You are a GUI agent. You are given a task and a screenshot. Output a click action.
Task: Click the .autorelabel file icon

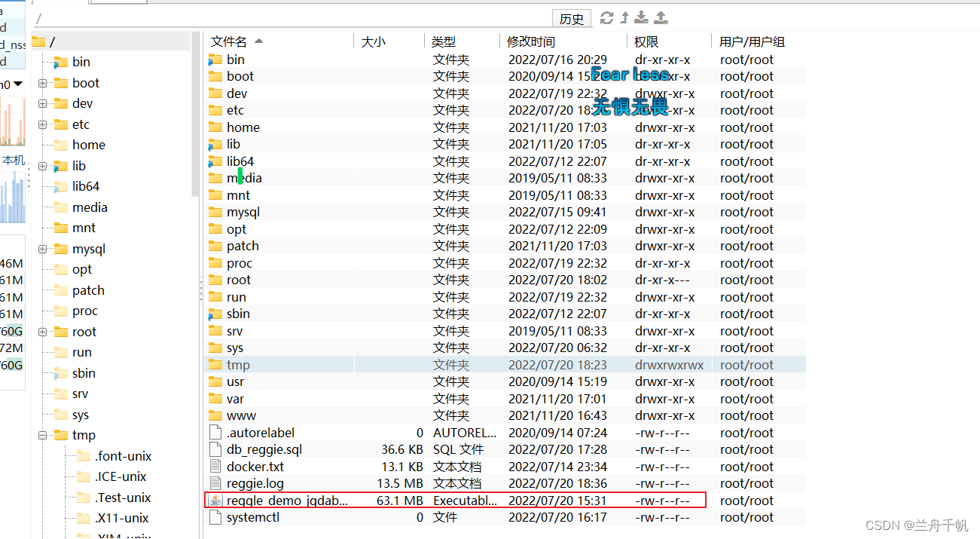click(x=215, y=433)
